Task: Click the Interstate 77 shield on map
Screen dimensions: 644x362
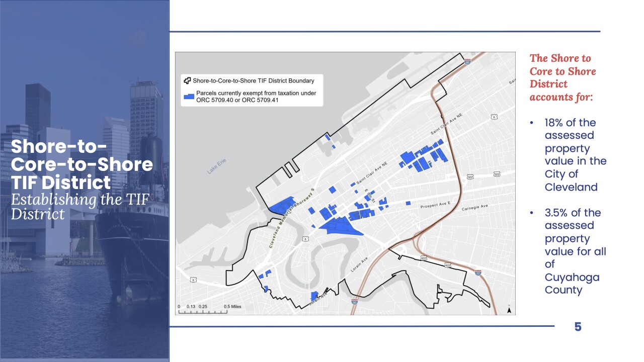Action: (x=478, y=273)
